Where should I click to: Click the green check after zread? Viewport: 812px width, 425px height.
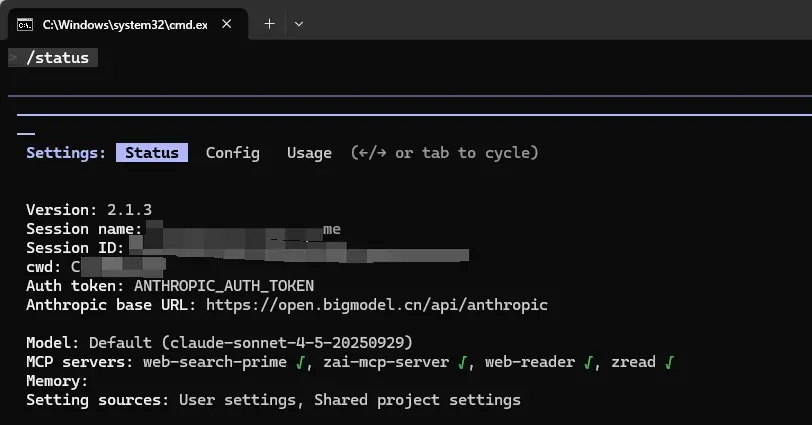tap(669, 362)
